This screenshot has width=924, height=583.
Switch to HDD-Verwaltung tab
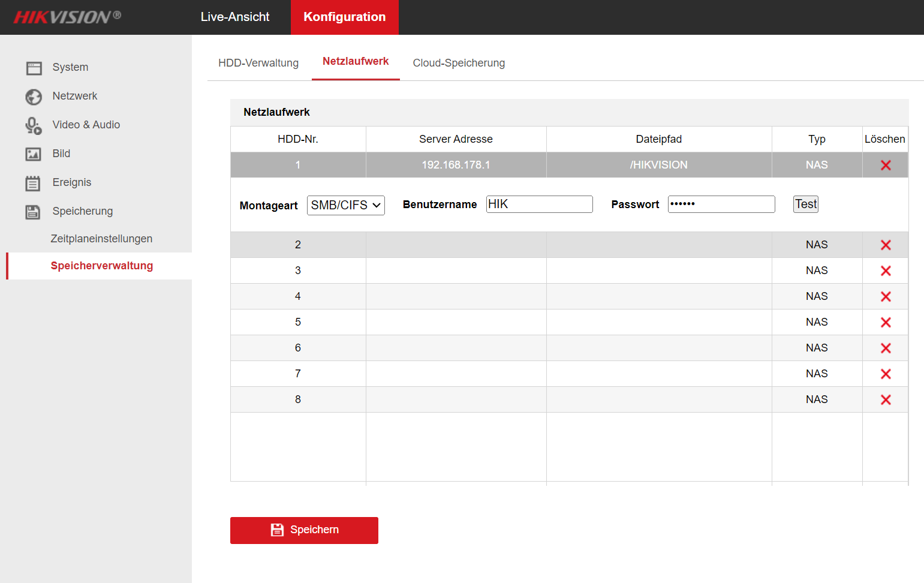(258, 63)
